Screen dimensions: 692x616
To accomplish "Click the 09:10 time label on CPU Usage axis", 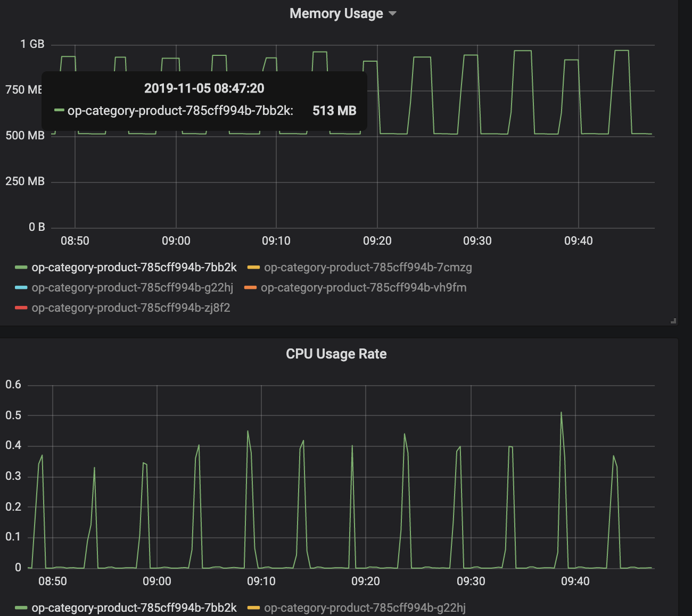I will pos(261,581).
